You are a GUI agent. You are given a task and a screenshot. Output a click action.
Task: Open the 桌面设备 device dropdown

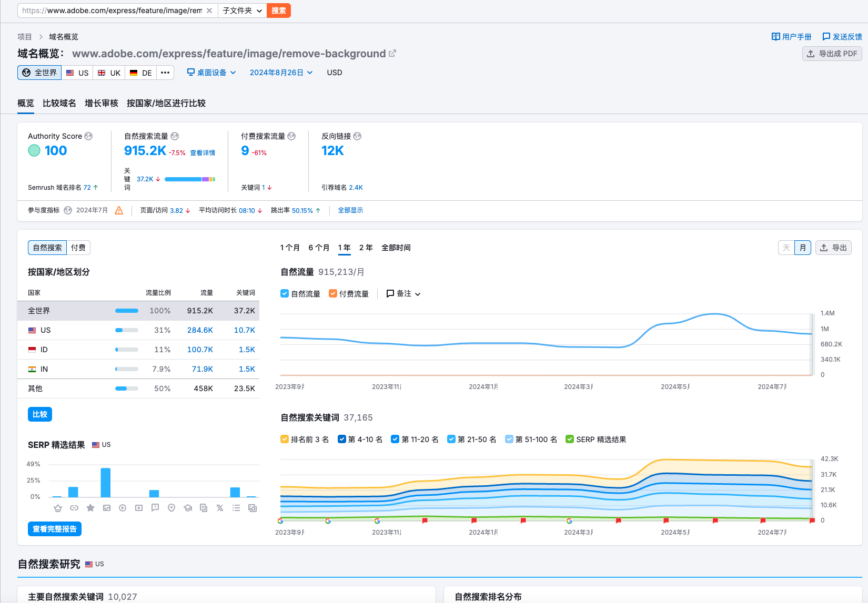pos(211,73)
